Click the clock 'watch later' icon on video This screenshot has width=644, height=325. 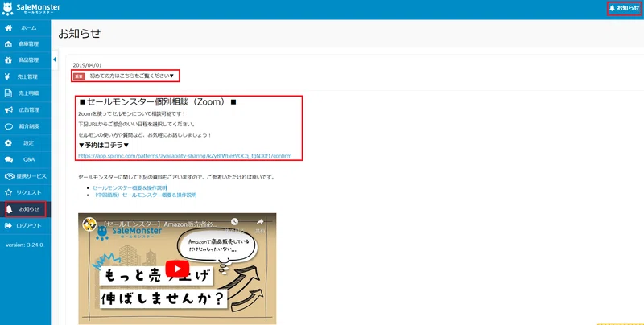[x=234, y=221]
